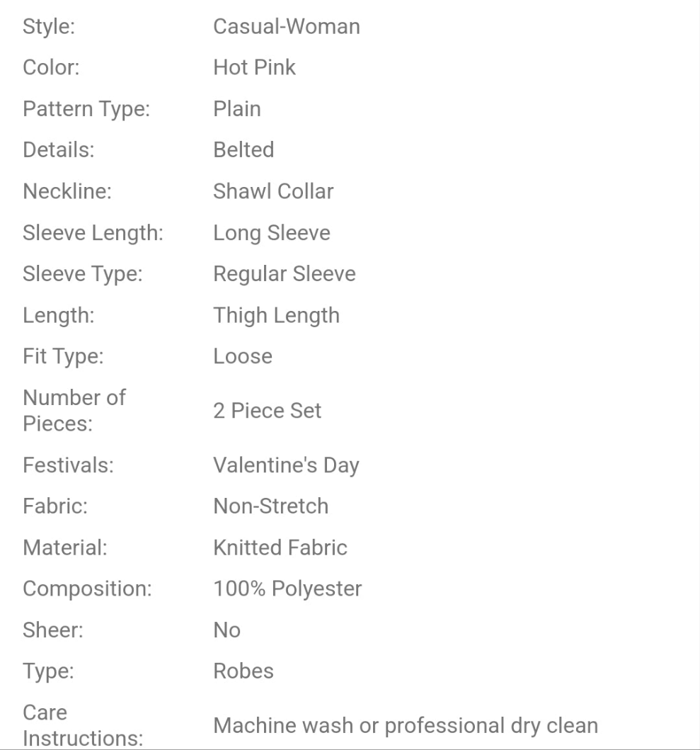The width and height of the screenshot is (700, 750).
Task: Click the "Machine wash or professional dry clean" text
Action: [406, 725]
